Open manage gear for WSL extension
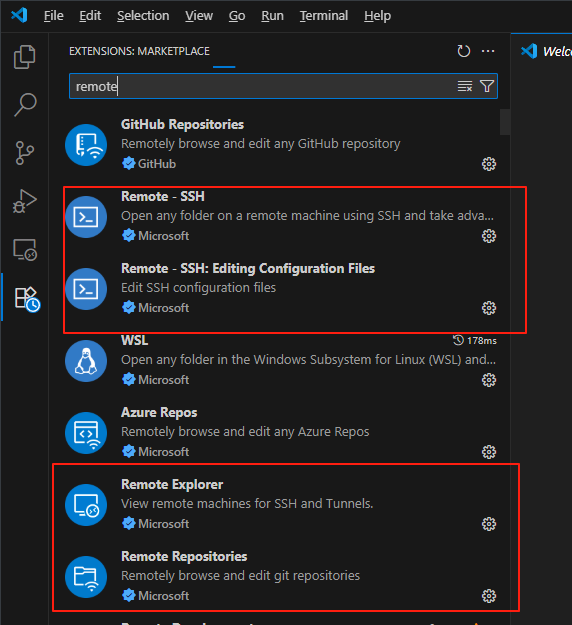The width and height of the screenshot is (572, 625). [489, 380]
